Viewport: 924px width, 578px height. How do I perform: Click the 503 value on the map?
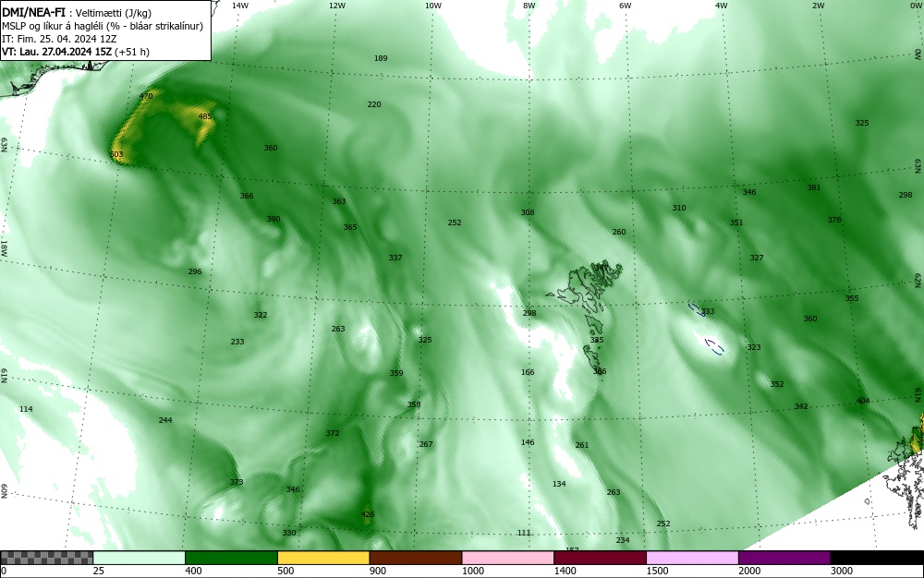coord(116,155)
